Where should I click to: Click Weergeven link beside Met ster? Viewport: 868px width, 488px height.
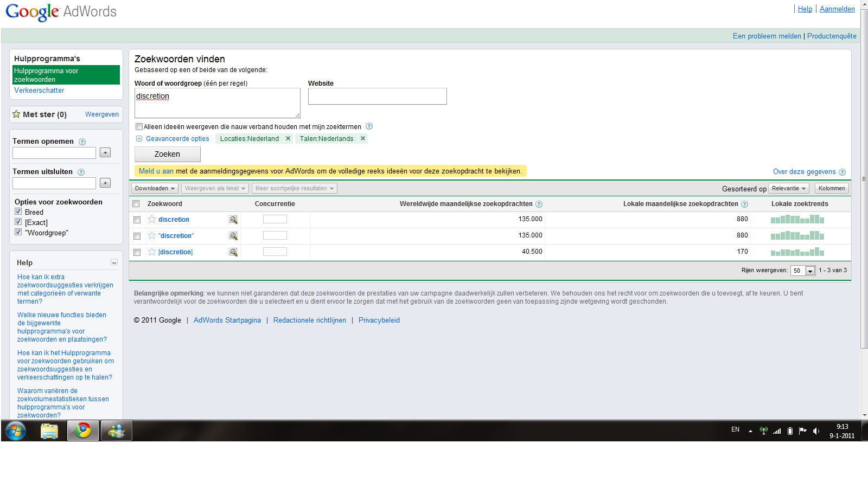coord(101,114)
